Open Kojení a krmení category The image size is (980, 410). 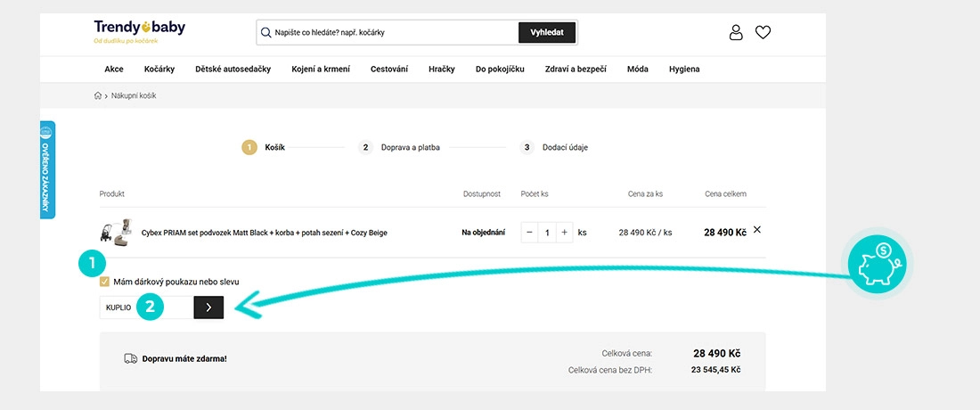(321, 70)
